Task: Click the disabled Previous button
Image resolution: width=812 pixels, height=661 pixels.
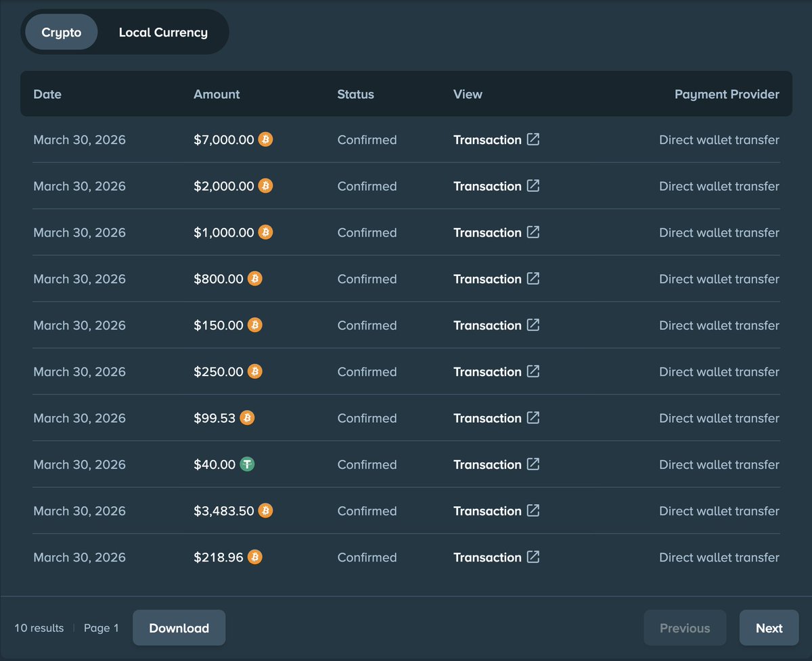Action: (685, 628)
